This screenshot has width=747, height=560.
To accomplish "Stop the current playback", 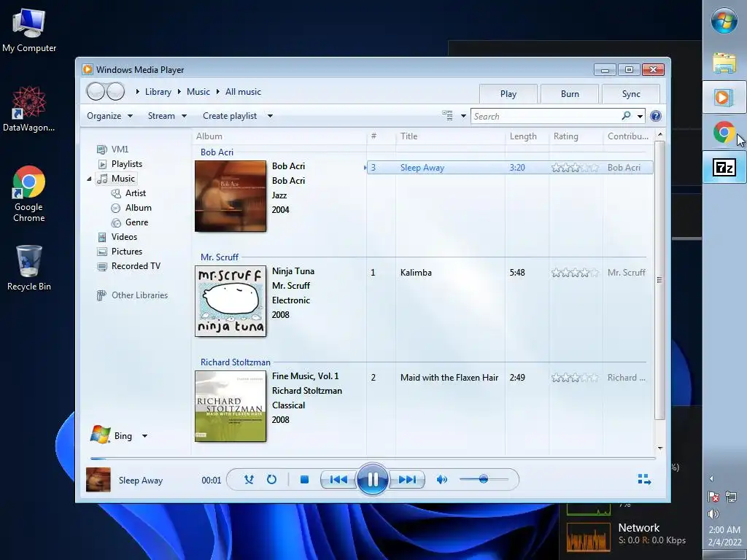I will (304, 480).
